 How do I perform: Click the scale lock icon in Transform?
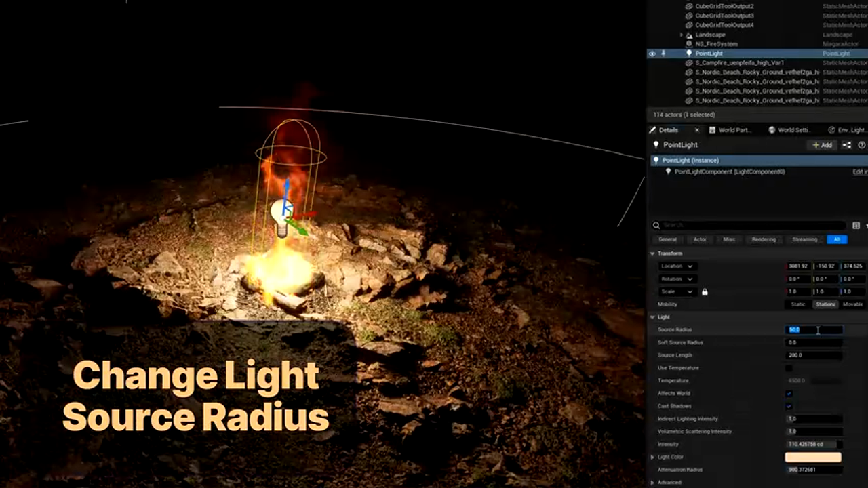[705, 291]
